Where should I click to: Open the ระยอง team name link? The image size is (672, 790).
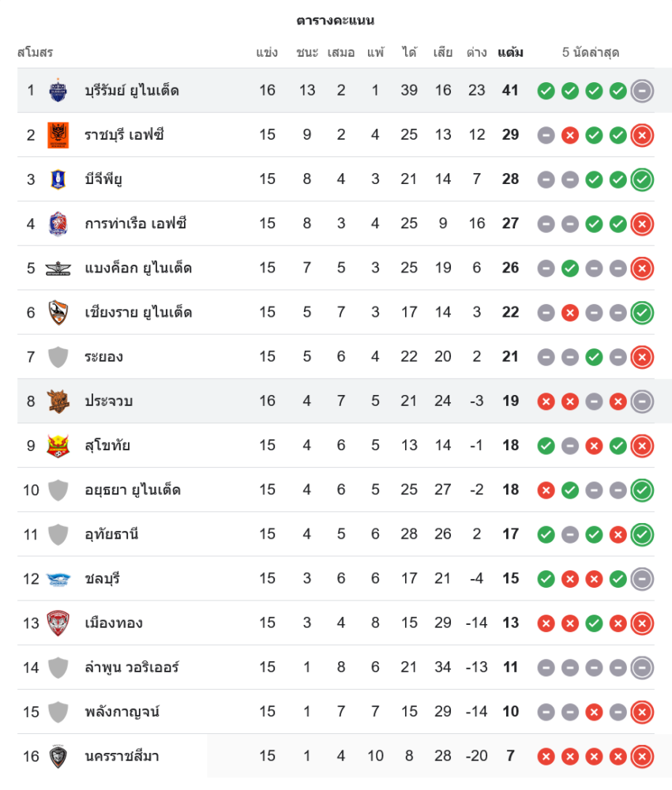104,356
